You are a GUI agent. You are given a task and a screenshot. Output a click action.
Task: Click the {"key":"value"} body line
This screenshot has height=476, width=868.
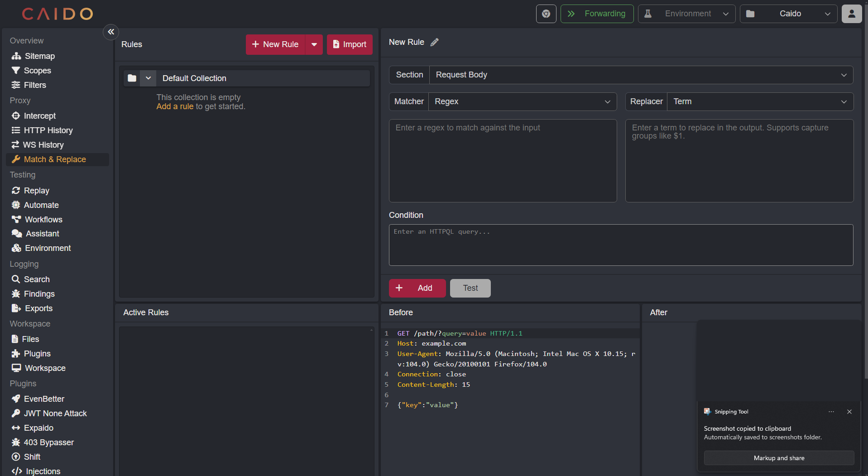pos(428,405)
